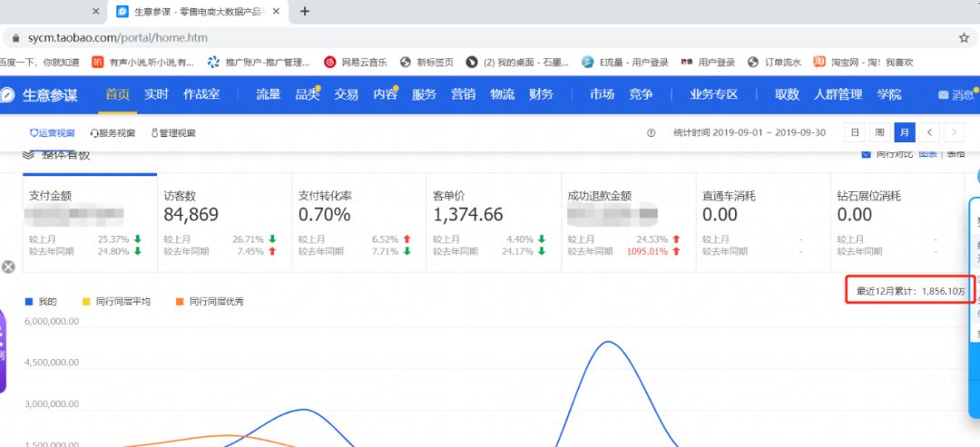
Task: Select the 支付转化率 metric card
Action: [358, 223]
